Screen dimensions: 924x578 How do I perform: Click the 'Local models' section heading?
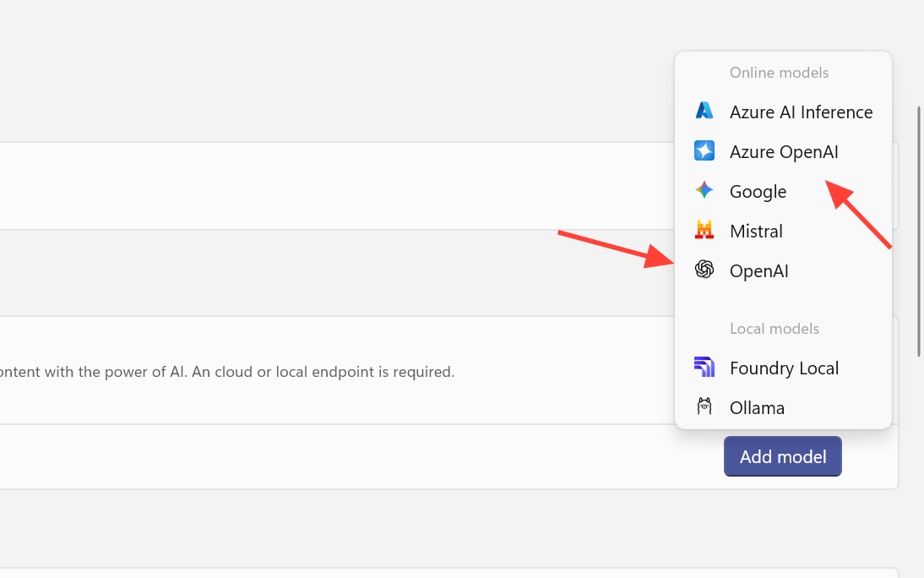(x=775, y=329)
